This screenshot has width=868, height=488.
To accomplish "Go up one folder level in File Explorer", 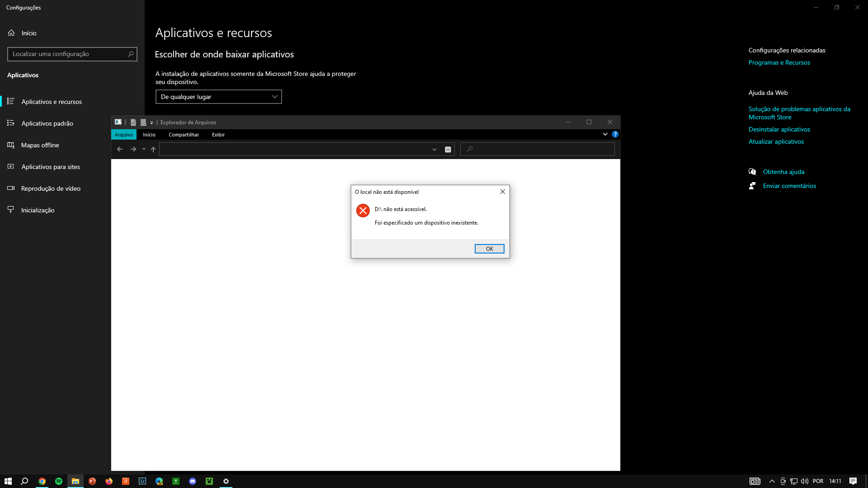I will 153,149.
